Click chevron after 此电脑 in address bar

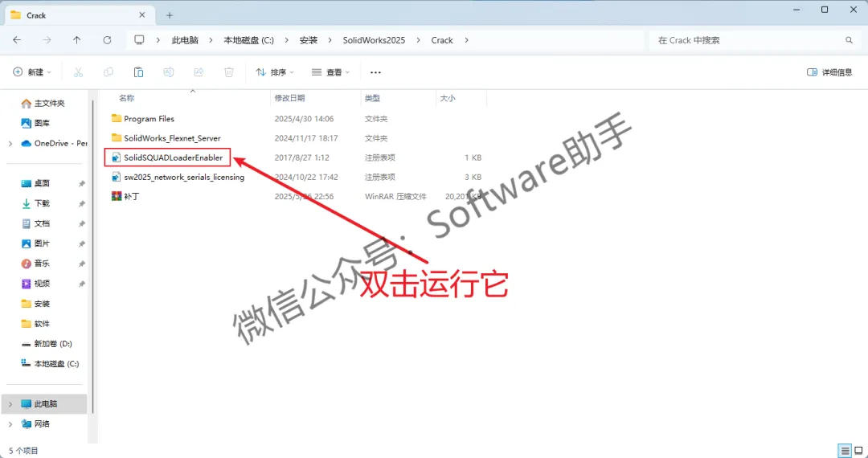[211, 40]
